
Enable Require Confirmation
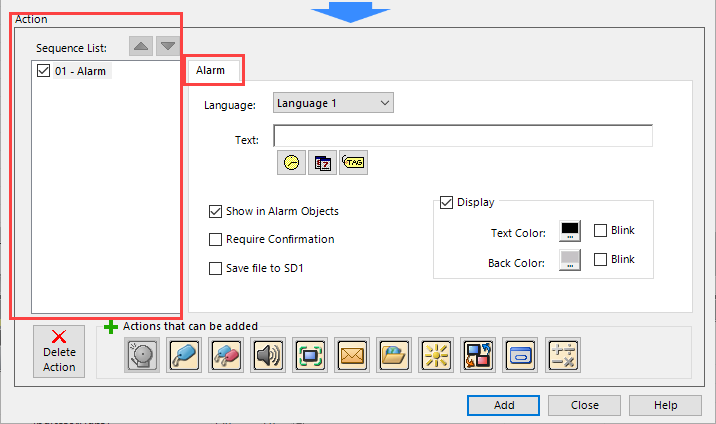[215, 239]
